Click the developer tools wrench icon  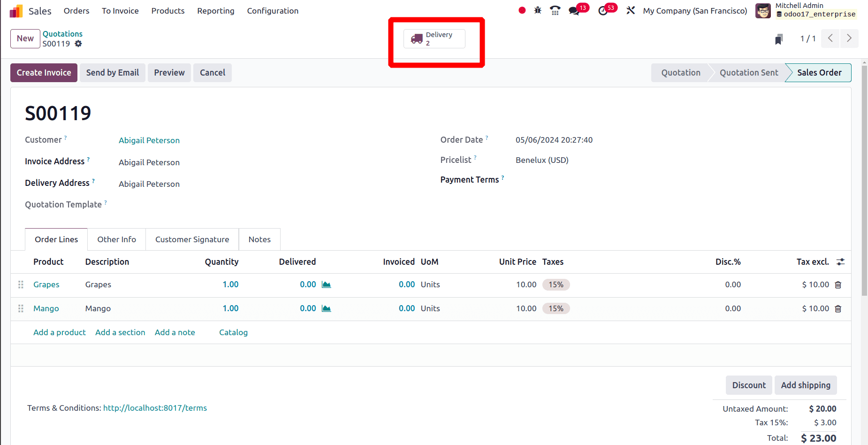point(631,10)
